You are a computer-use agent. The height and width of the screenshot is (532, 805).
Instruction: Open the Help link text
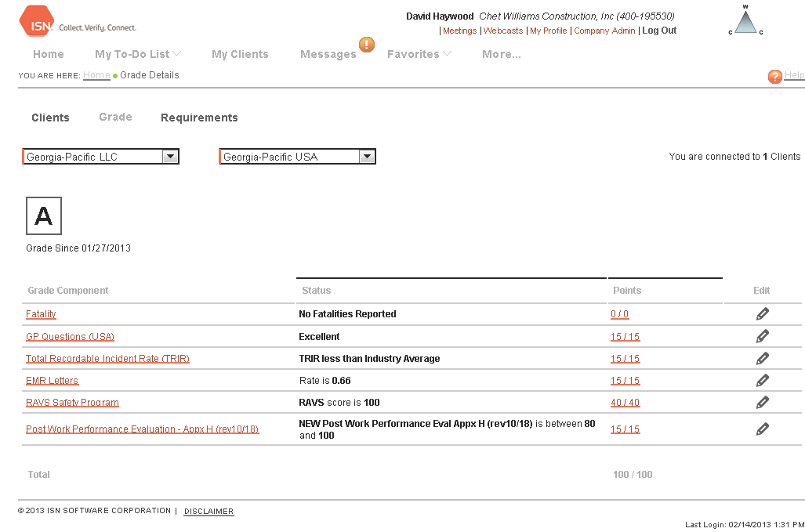pyautogui.click(x=794, y=75)
